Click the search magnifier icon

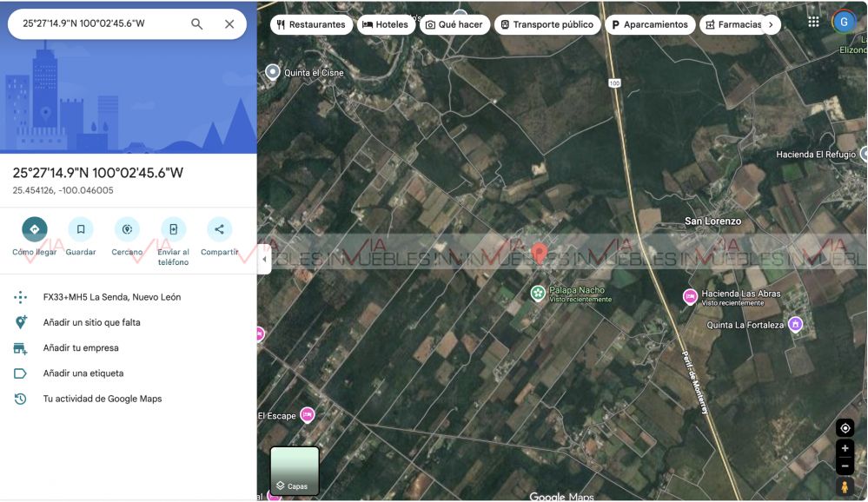click(x=197, y=24)
